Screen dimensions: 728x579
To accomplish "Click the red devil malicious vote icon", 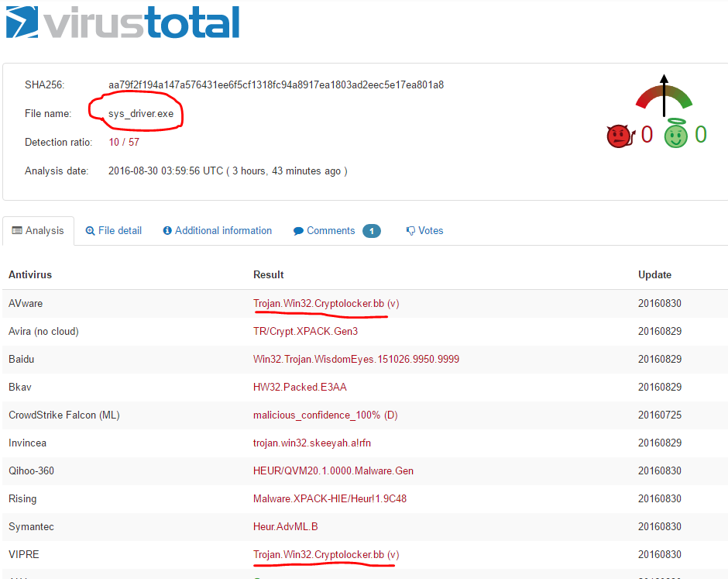I will point(620,136).
